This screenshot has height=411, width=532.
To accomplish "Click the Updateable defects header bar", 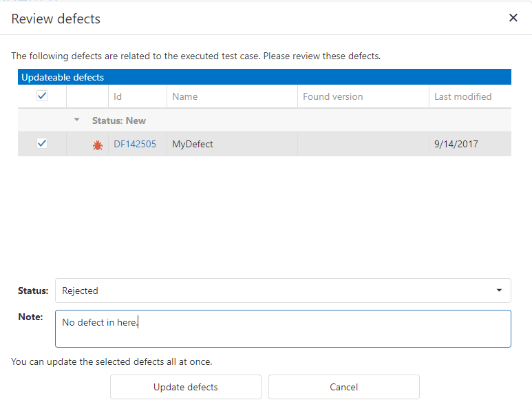I will pos(264,77).
